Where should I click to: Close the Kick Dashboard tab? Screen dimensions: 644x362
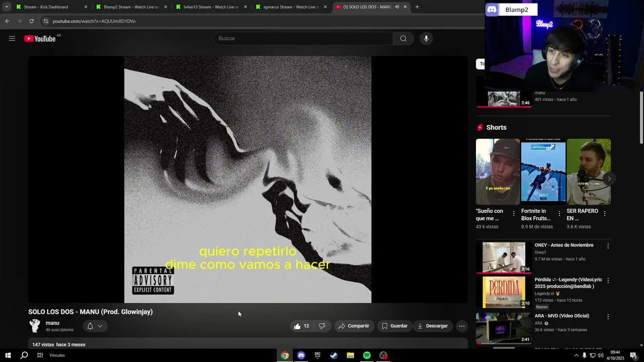86,7
